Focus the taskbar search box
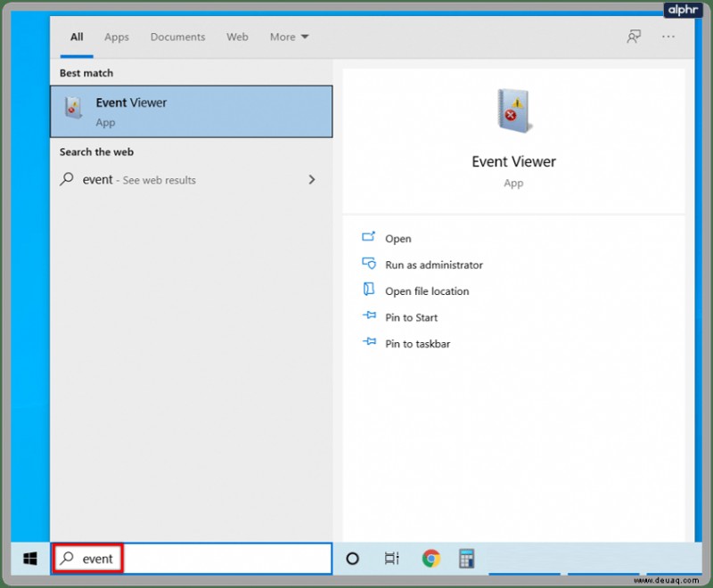Viewport: 713px width, 588px height. point(192,559)
